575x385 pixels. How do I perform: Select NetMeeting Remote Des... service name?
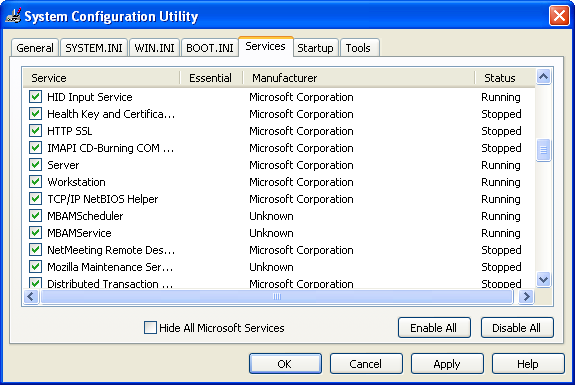[x=111, y=250]
